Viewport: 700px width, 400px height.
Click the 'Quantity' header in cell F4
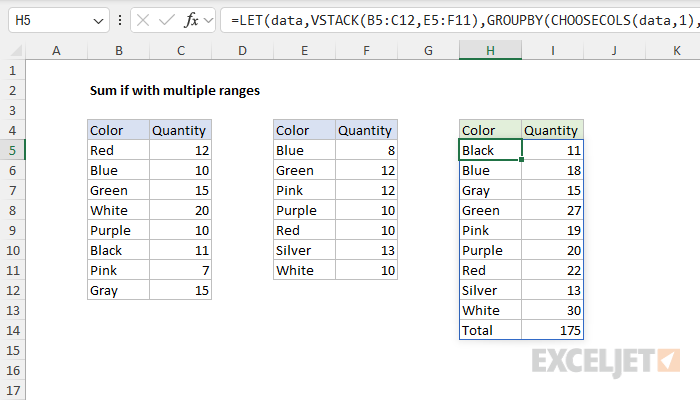(366, 130)
